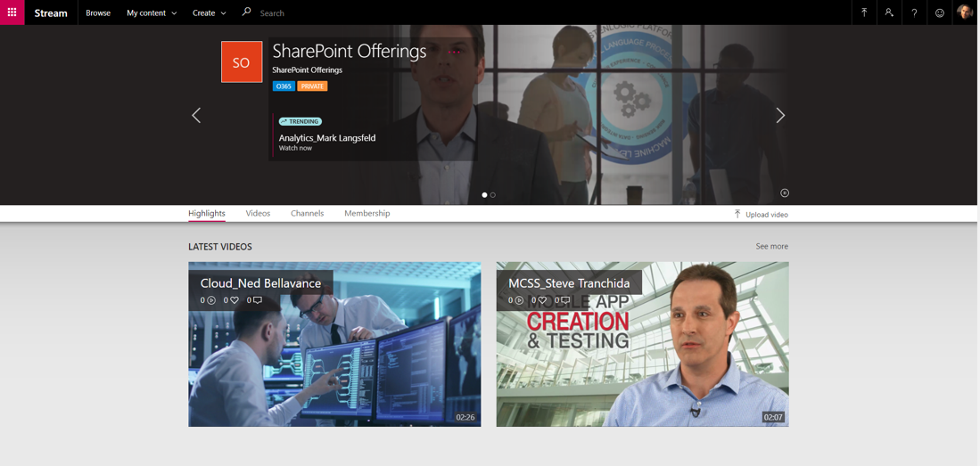
Task: Click comments icon on Cloud_Ned Bellavance
Action: coord(258,300)
